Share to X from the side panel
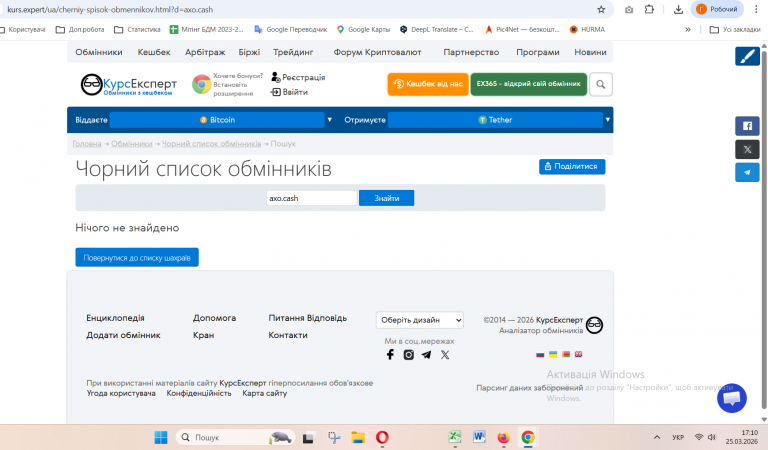 click(747, 149)
